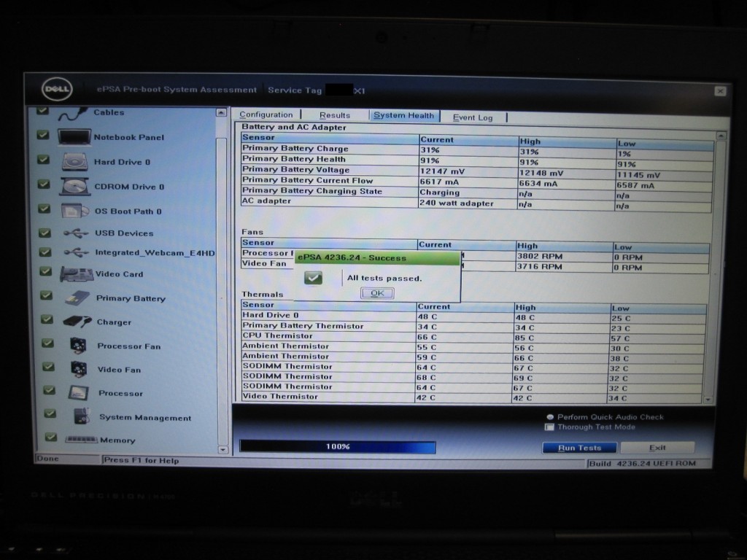Image resolution: width=747 pixels, height=560 pixels.
Task: Select the Hard Drive 0 icon
Action: 75,162
